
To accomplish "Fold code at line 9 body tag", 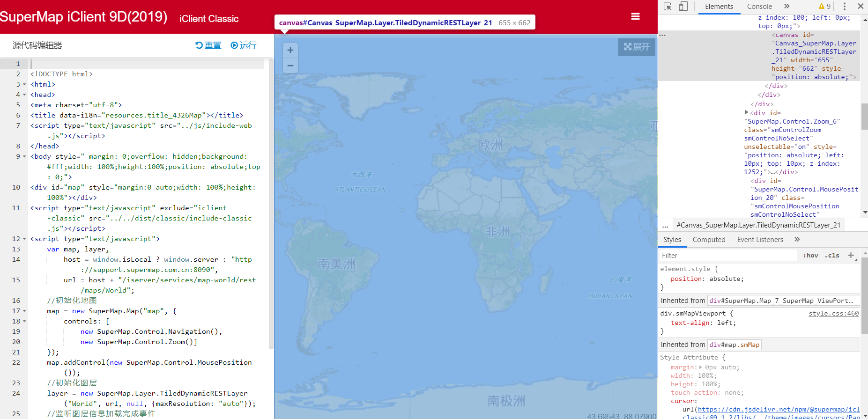I will pyautogui.click(x=24, y=157).
